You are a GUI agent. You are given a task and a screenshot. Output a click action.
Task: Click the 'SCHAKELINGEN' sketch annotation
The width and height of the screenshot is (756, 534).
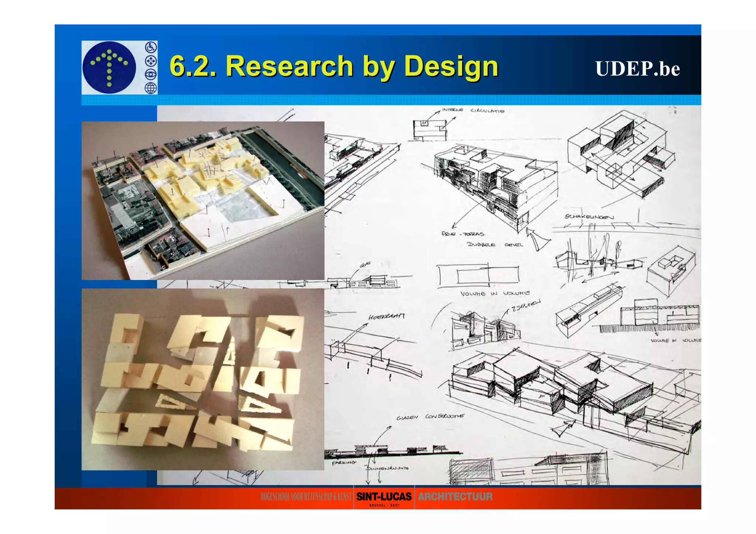click(x=589, y=217)
